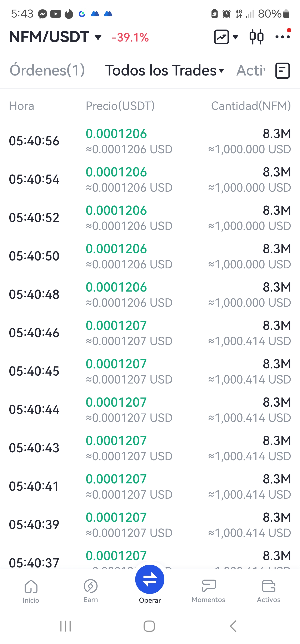This screenshot has height=644, width=300.
Task: Tap the Android back navigation button
Action: coord(233,626)
